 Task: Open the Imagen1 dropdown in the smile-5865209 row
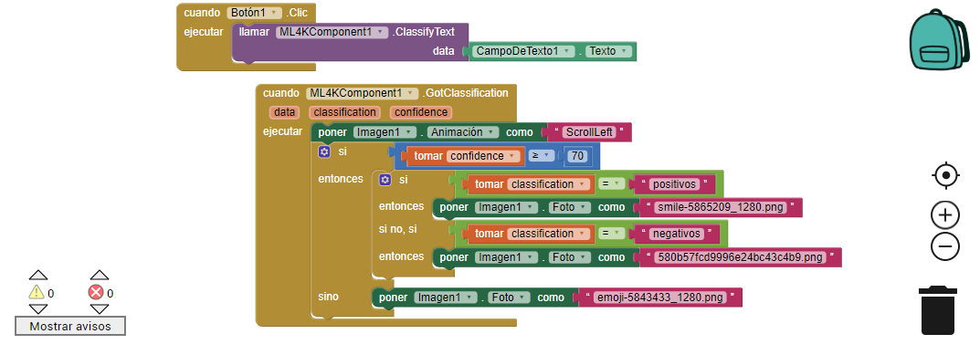[506, 207]
